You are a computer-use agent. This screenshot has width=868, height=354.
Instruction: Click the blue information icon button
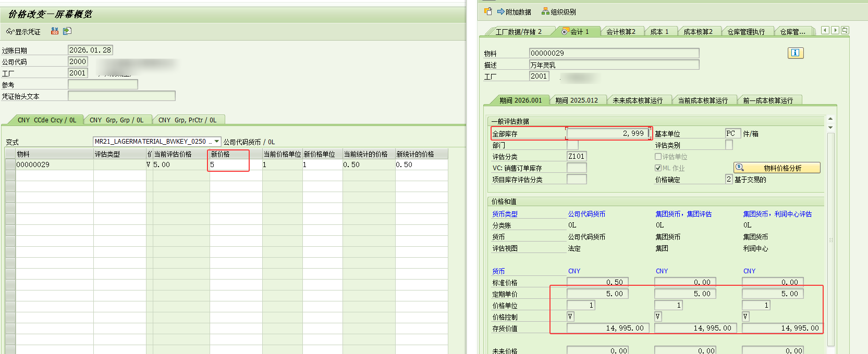tap(795, 53)
